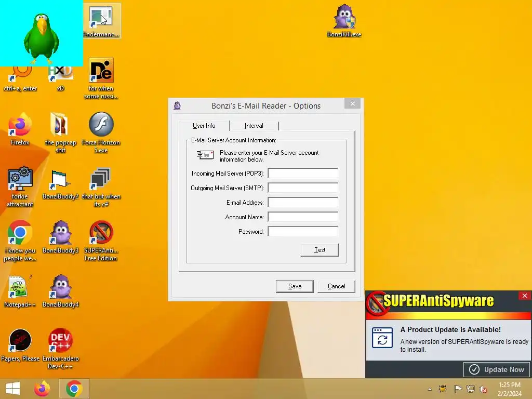Viewport: 532px width, 399px height.
Task: Select 'that but when its c#' shortcut
Action: point(101,187)
